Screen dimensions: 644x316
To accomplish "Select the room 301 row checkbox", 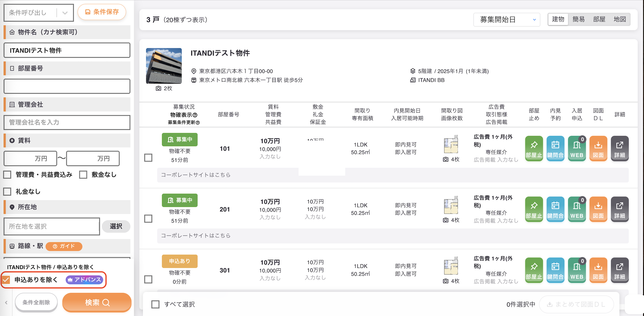I will (148, 279).
